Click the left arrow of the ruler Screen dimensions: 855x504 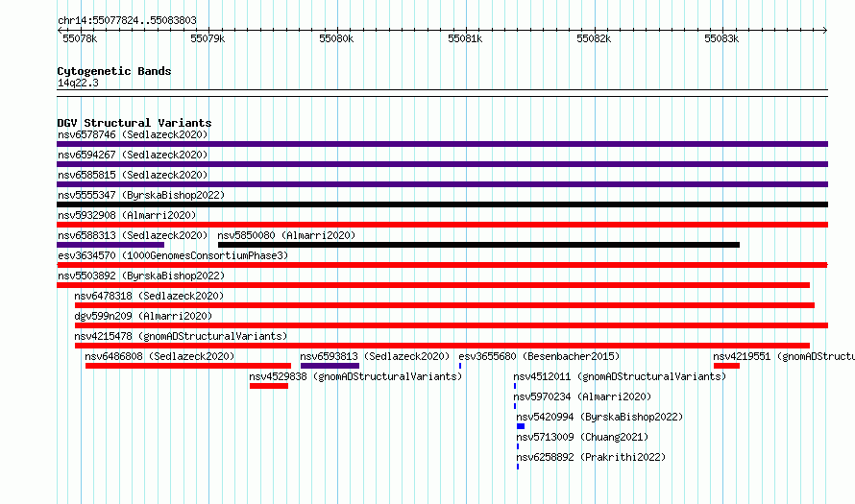60,30
